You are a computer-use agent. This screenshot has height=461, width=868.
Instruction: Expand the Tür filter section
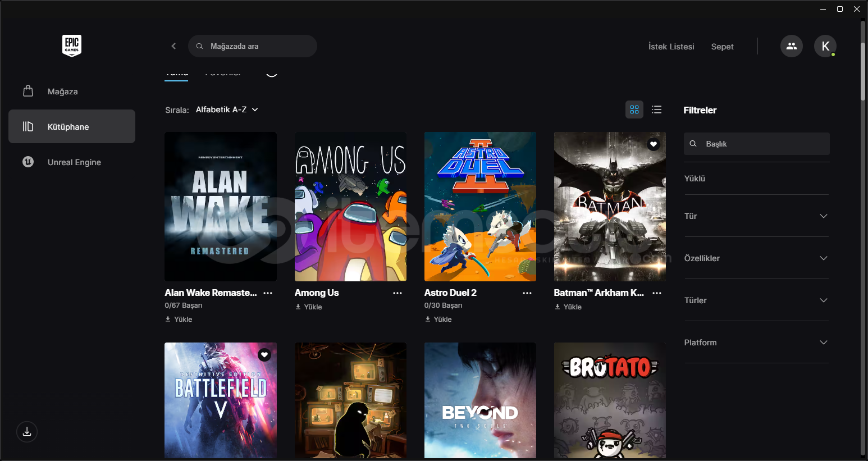tap(756, 216)
